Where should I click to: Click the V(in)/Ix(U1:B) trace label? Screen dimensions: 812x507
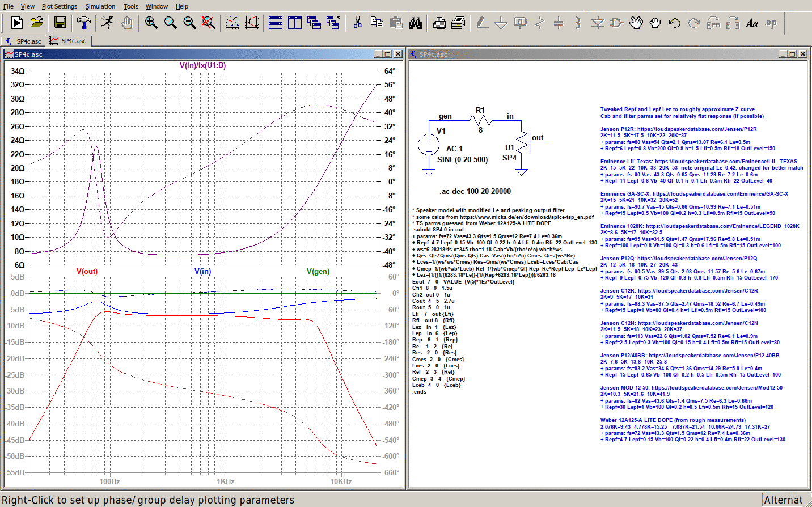pyautogui.click(x=202, y=65)
